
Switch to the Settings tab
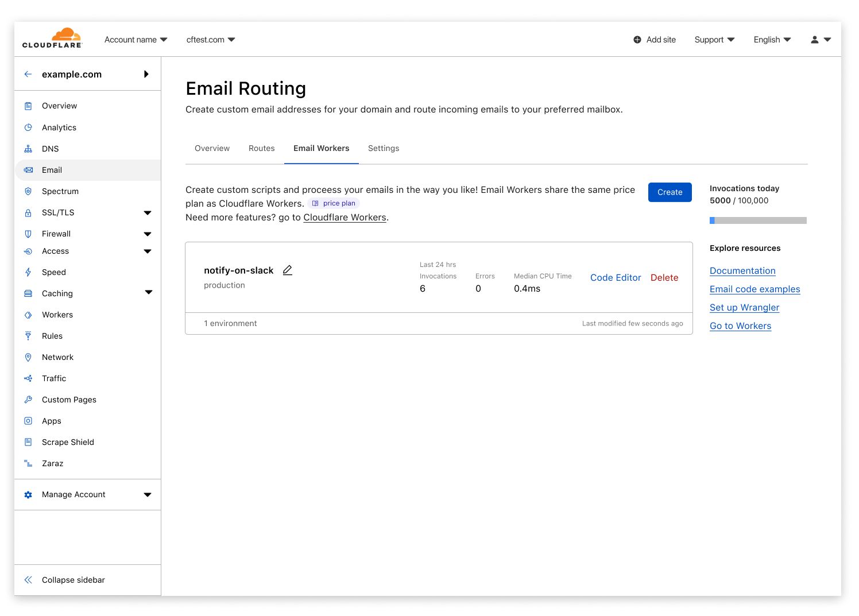click(x=384, y=148)
